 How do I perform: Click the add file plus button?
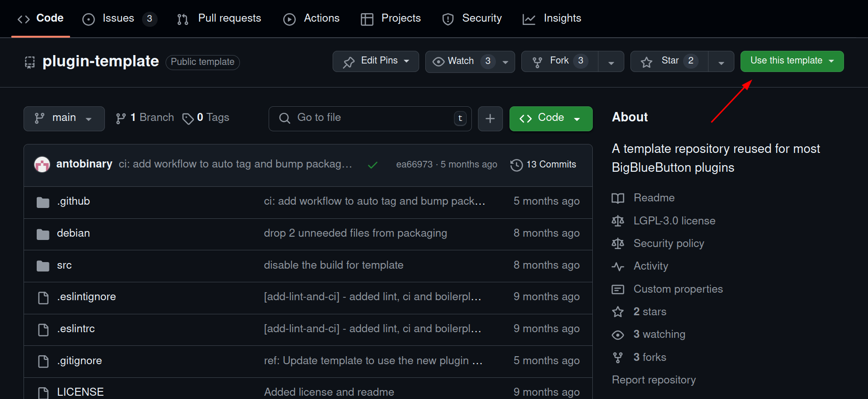[490, 119]
